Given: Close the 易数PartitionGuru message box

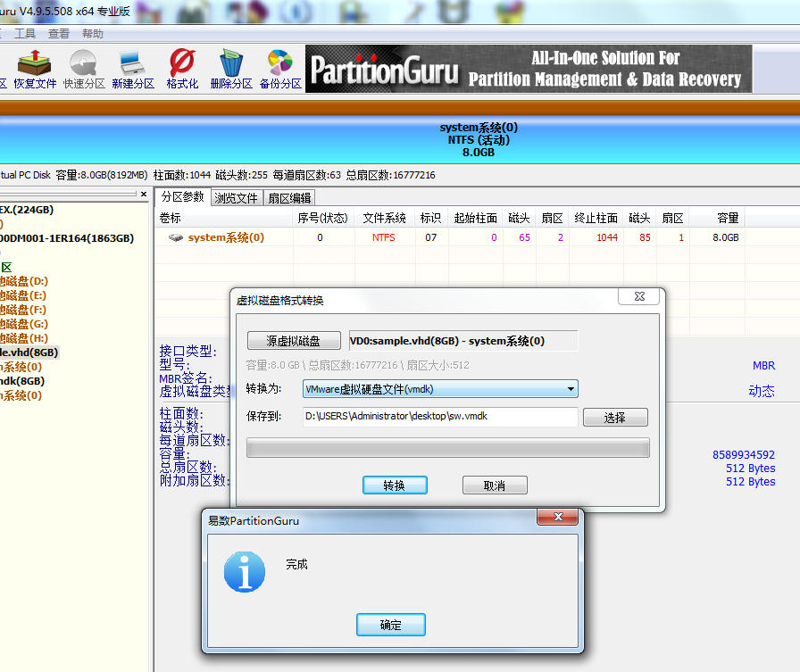Looking at the screenshot, I should (558, 517).
